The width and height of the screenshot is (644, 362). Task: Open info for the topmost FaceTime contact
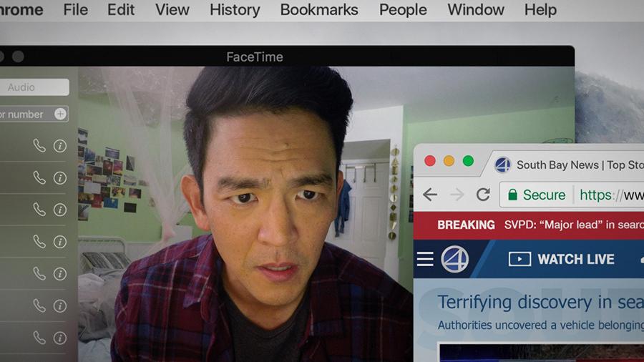[x=60, y=146]
